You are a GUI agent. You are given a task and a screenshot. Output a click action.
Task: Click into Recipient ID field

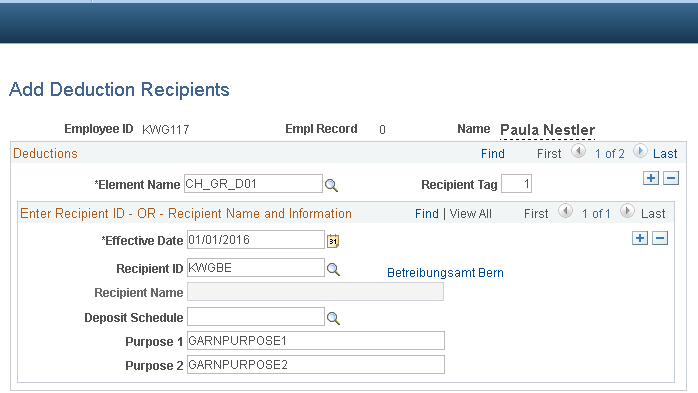click(x=256, y=267)
